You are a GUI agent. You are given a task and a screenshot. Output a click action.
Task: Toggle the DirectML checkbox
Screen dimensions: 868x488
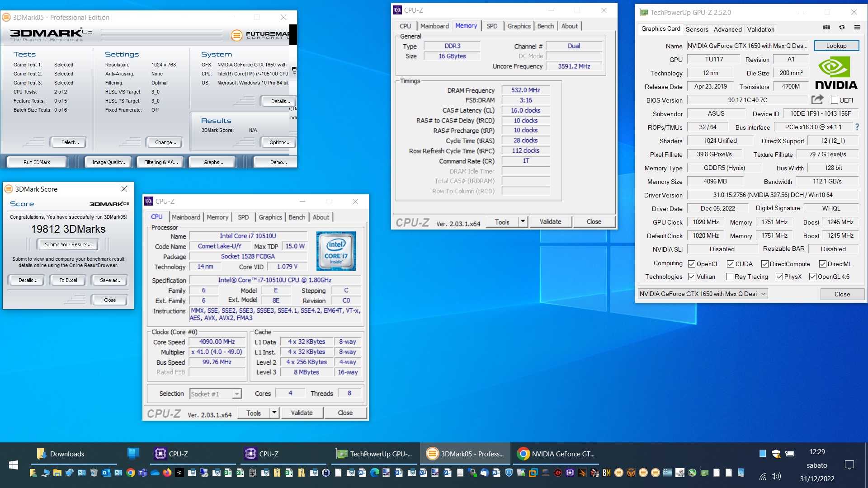pos(823,264)
